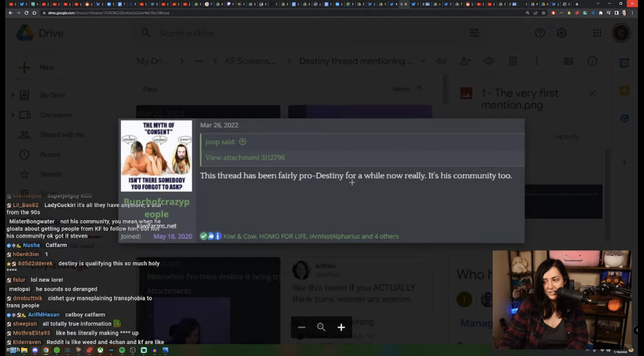Zoom in with plus button

[341, 327]
